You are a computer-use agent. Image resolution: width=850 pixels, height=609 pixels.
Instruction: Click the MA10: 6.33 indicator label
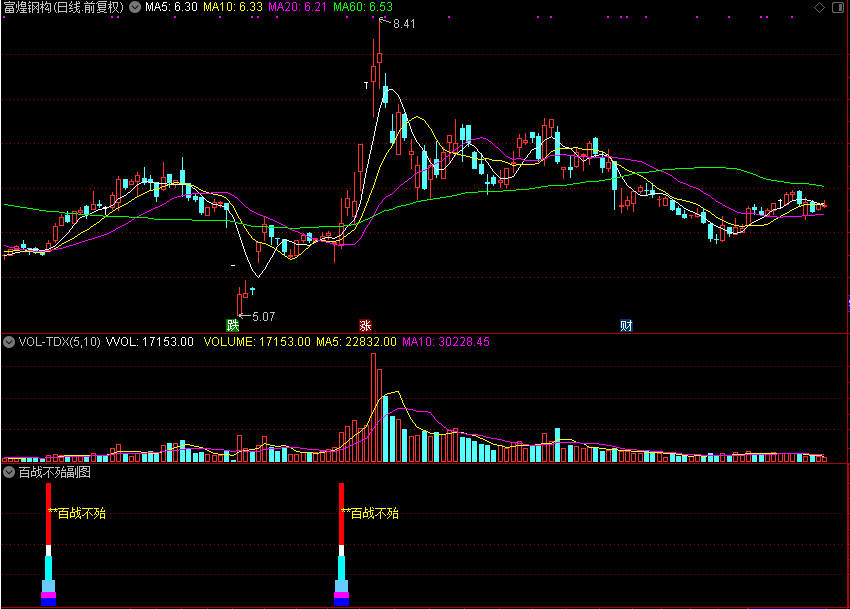pos(233,7)
